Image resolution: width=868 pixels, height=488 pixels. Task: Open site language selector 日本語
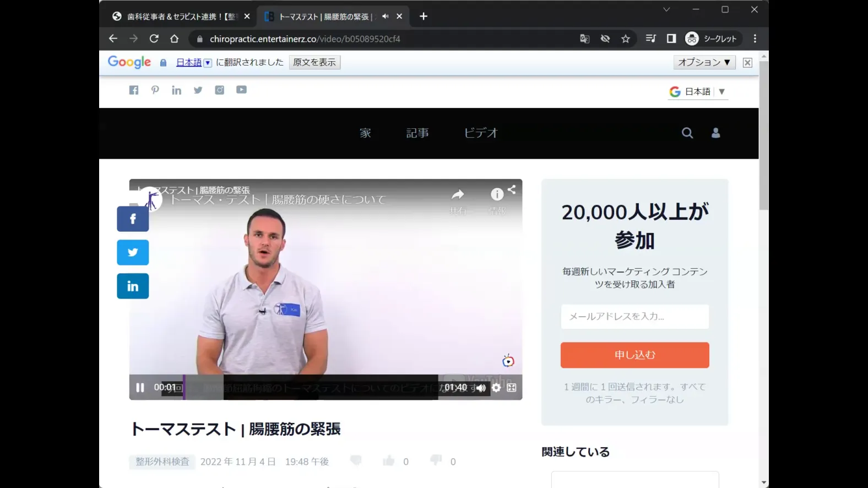click(x=698, y=92)
